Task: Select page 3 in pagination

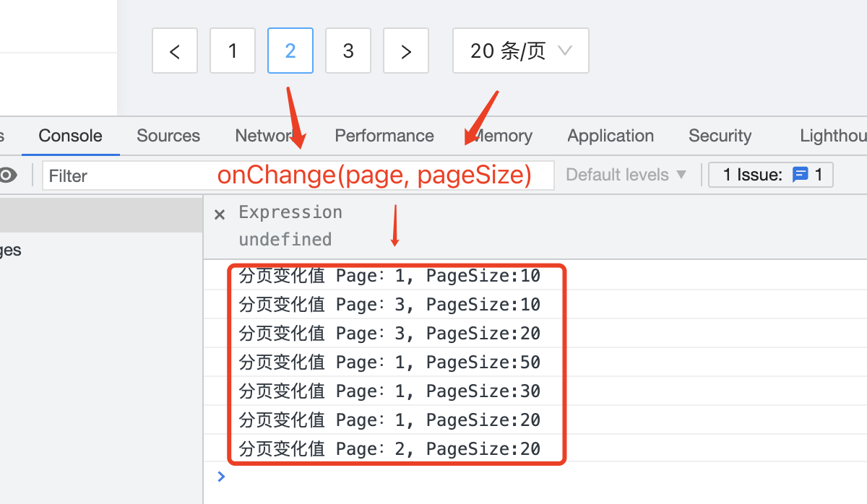Action: (x=348, y=51)
